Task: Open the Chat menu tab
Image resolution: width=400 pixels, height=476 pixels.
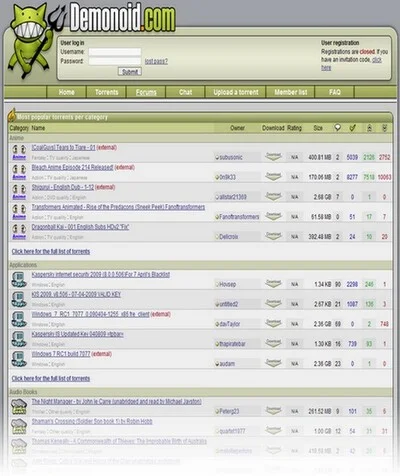Action: (x=185, y=92)
